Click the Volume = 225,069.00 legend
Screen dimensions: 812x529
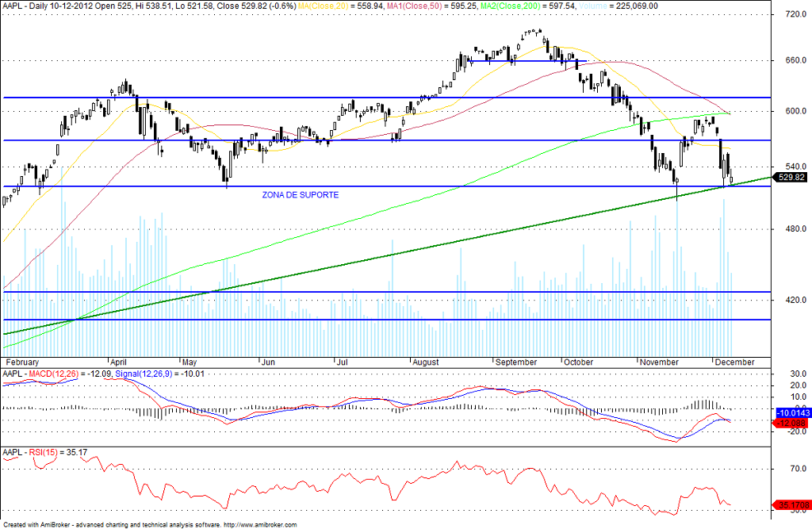[618, 6]
